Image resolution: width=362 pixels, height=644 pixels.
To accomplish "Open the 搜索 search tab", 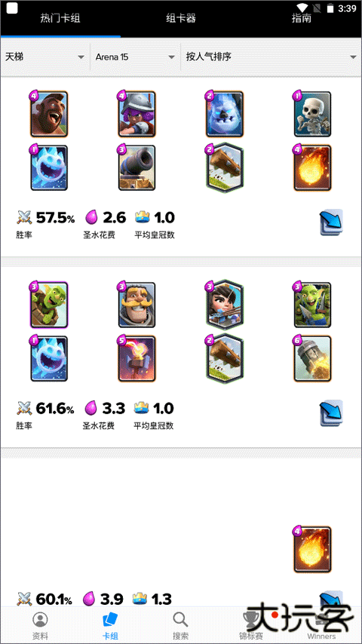I will coord(180,627).
